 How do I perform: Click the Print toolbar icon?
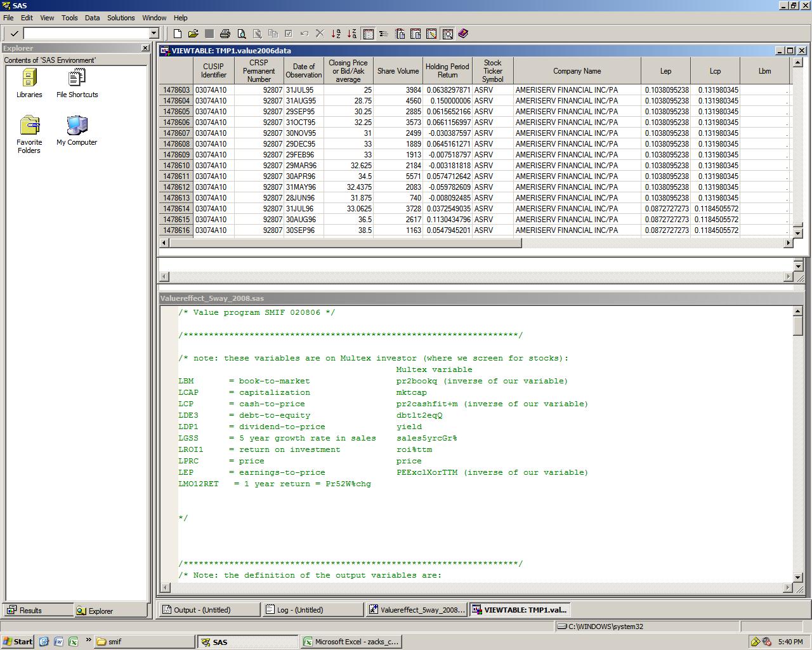(x=225, y=34)
